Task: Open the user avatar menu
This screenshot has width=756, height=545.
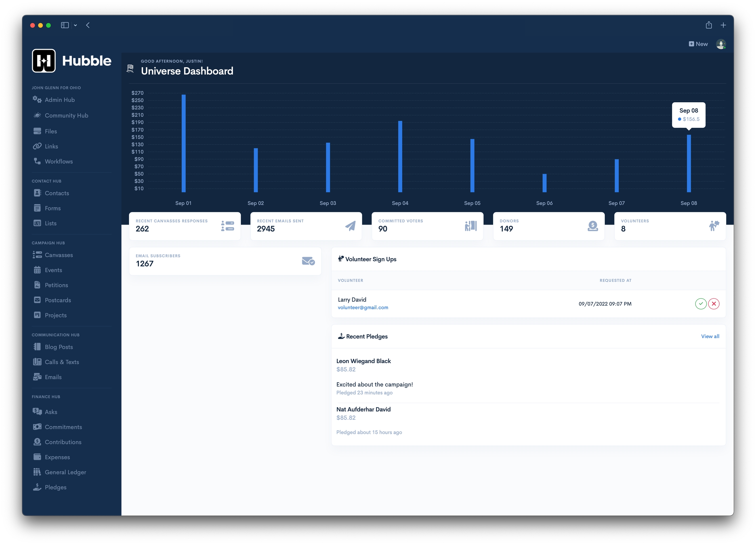Action: [x=721, y=44]
